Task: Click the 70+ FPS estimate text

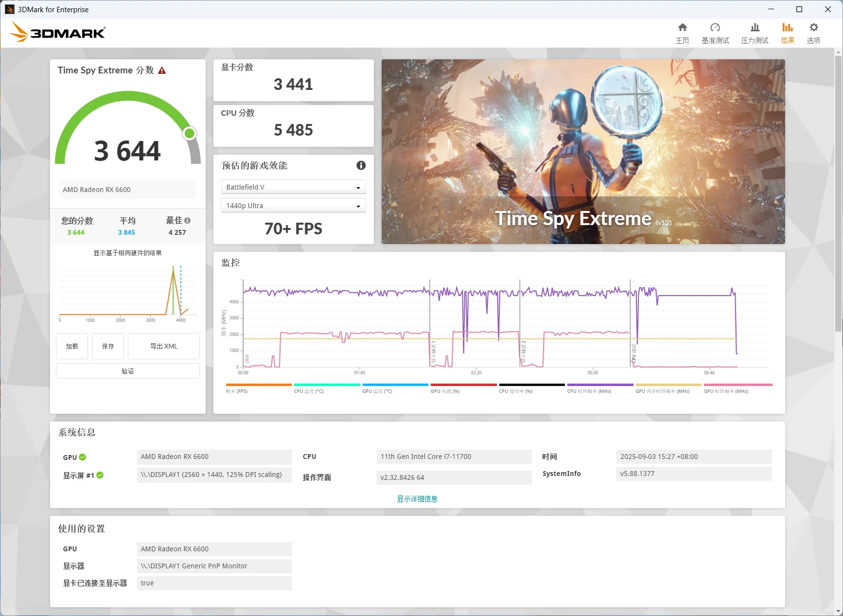Action: point(293,229)
